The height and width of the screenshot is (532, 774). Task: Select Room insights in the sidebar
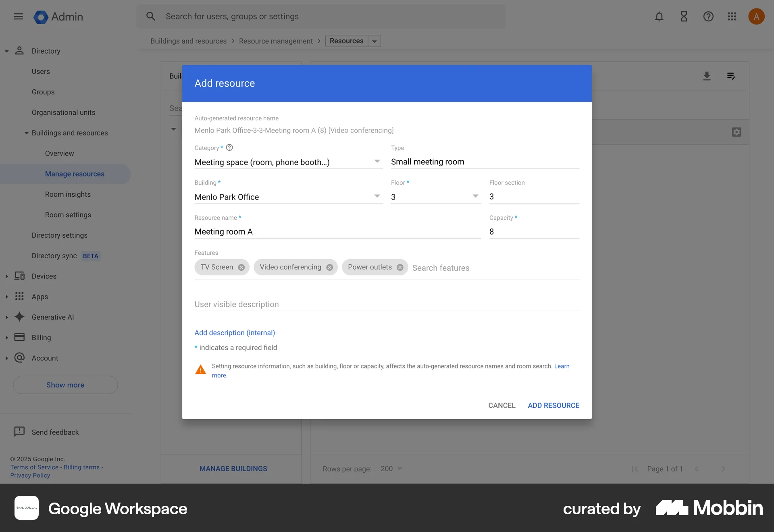coord(68,194)
